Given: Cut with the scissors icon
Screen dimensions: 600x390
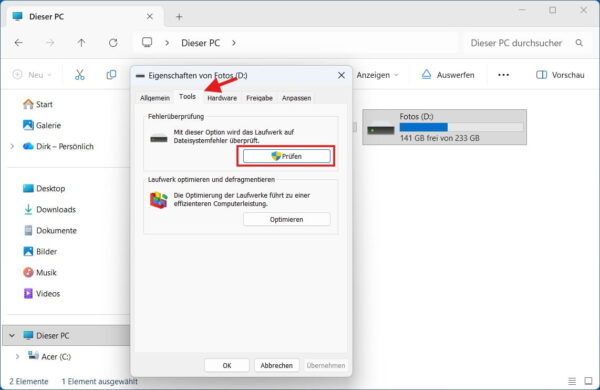Looking at the screenshot, I should [80, 75].
